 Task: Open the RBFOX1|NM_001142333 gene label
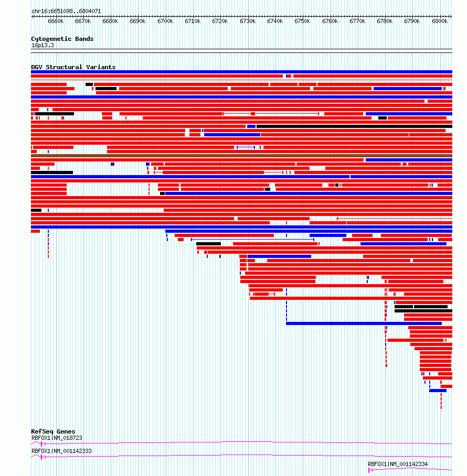coord(61,451)
